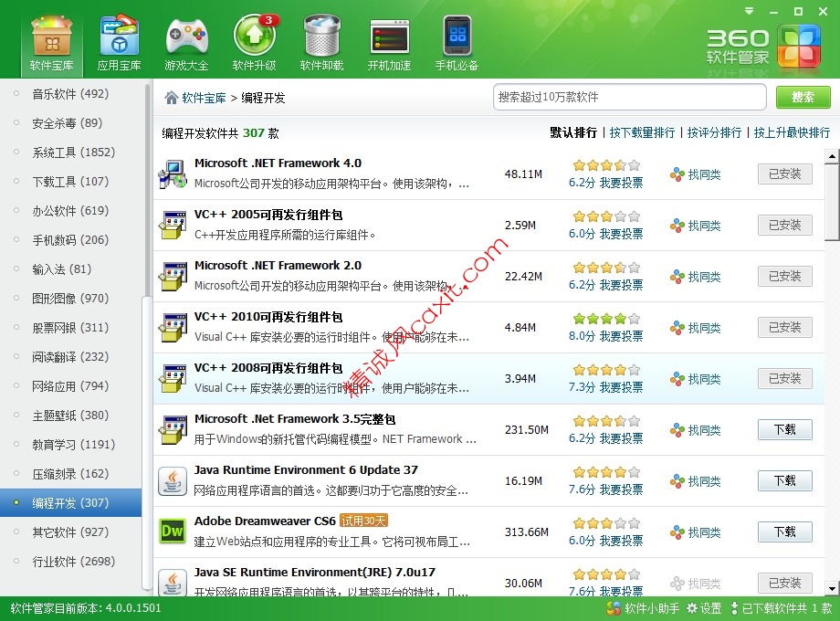Open title VC++ 2005可再发行组件包
The height and width of the screenshot is (621, 840).
coord(268,215)
